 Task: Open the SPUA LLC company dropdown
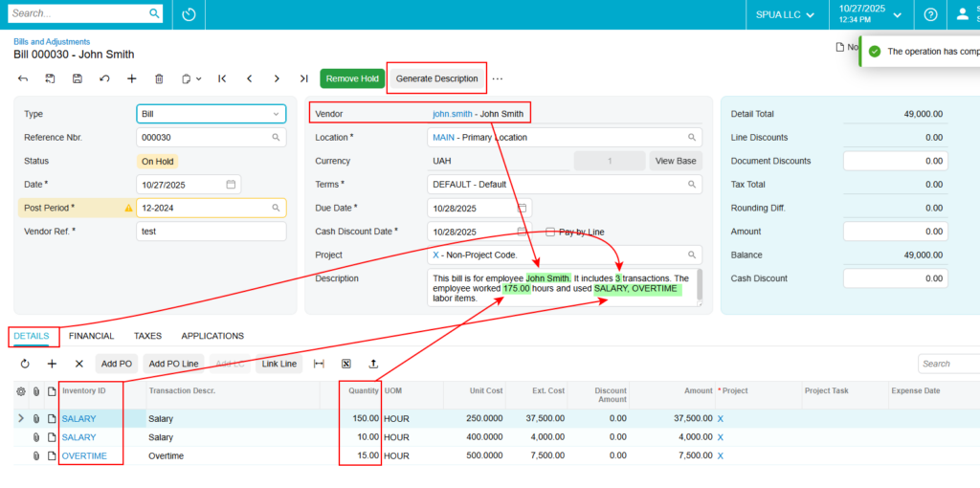[783, 14]
